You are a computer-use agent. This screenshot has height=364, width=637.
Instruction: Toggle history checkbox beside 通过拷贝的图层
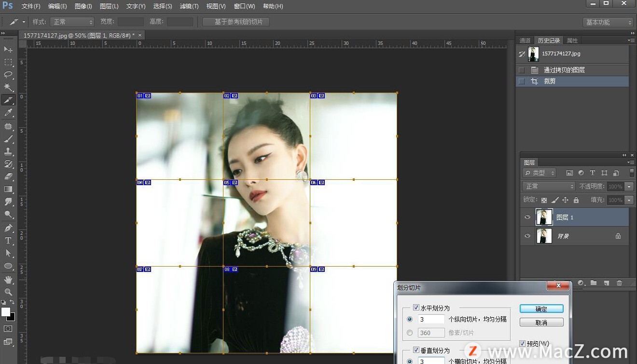(x=521, y=70)
